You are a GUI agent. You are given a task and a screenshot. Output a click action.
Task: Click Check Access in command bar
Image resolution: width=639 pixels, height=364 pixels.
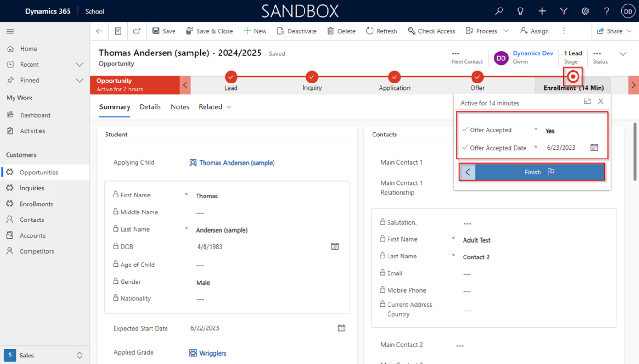431,31
